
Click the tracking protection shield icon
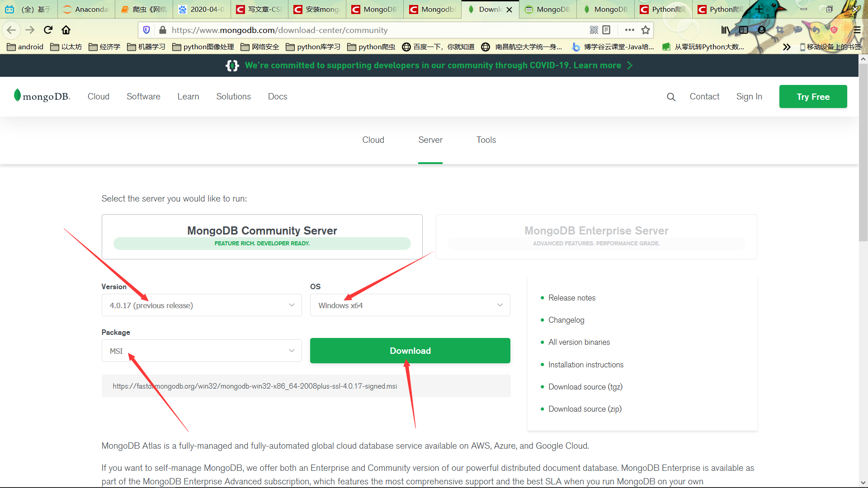tap(146, 30)
